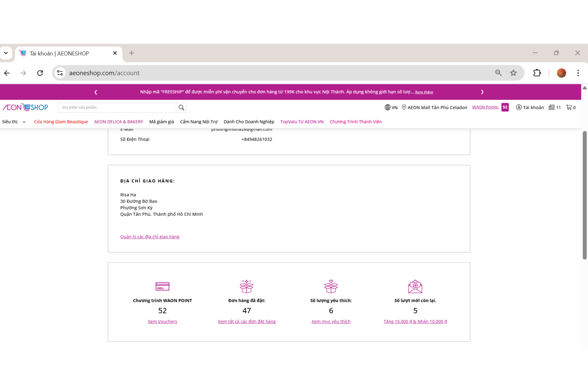Click the wishlist heart box icon

(x=331, y=286)
